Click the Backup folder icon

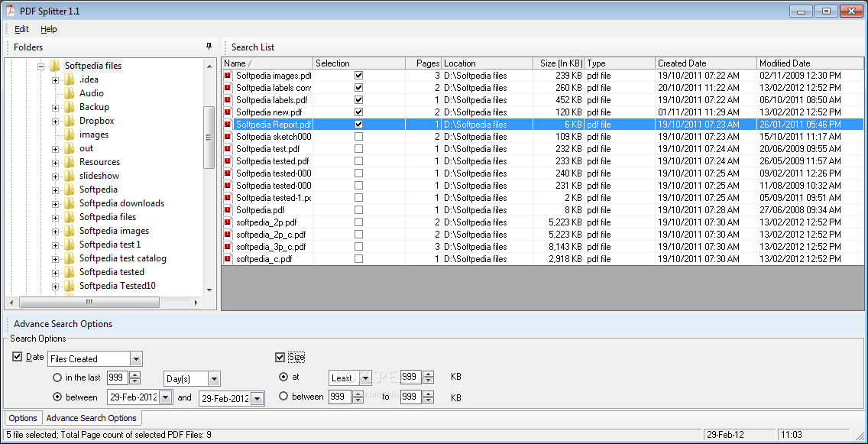click(69, 107)
